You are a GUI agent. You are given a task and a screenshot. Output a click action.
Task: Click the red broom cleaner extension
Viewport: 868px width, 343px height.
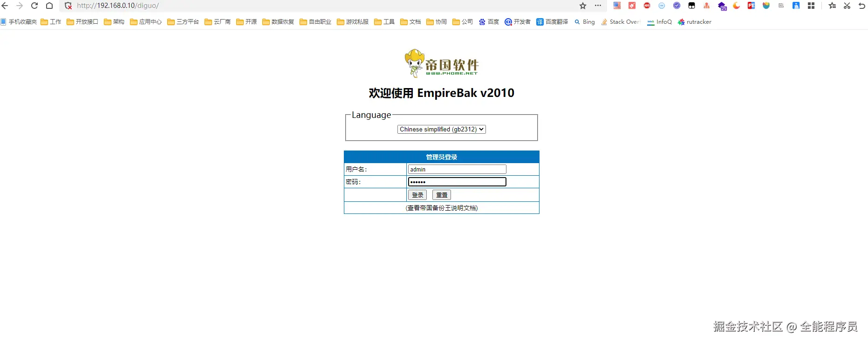click(632, 6)
